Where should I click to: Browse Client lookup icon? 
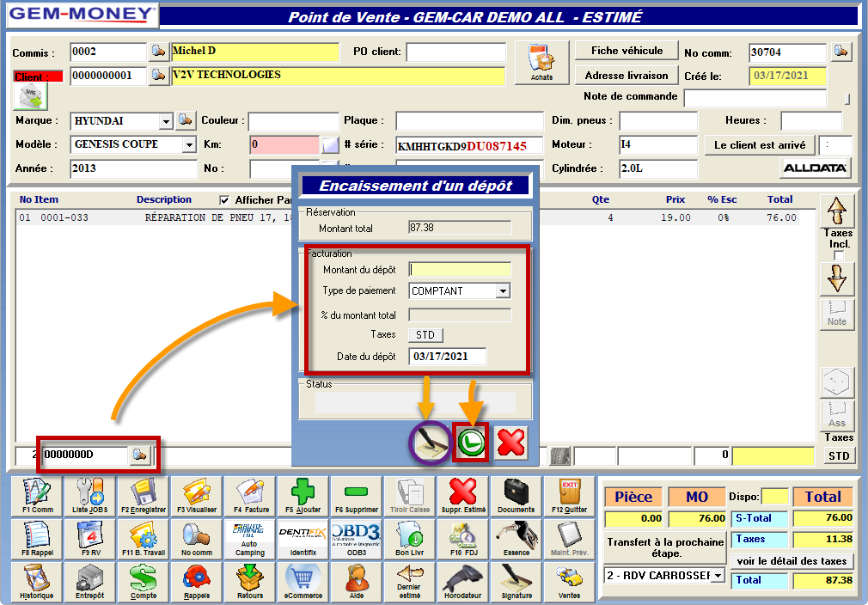(158, 76)
